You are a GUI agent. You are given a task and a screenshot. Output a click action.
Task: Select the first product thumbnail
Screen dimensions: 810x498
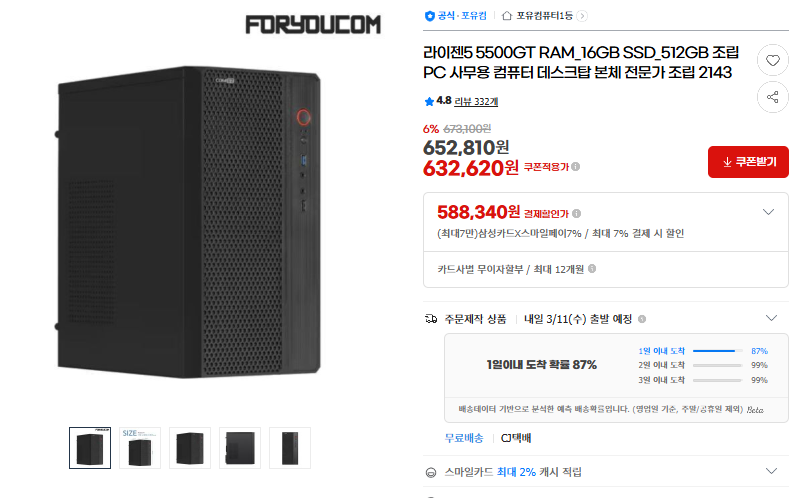pos(90,448)
